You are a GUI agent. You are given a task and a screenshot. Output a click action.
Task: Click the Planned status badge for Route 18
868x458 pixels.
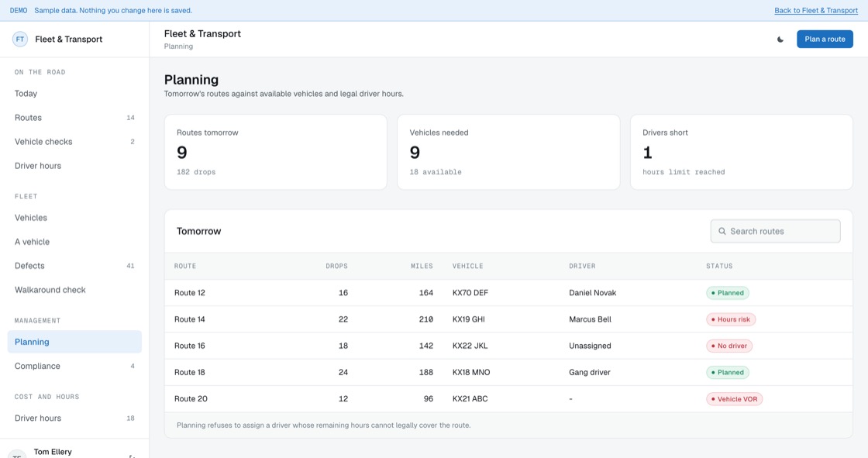pyautogui.click(x=728, y=373)
